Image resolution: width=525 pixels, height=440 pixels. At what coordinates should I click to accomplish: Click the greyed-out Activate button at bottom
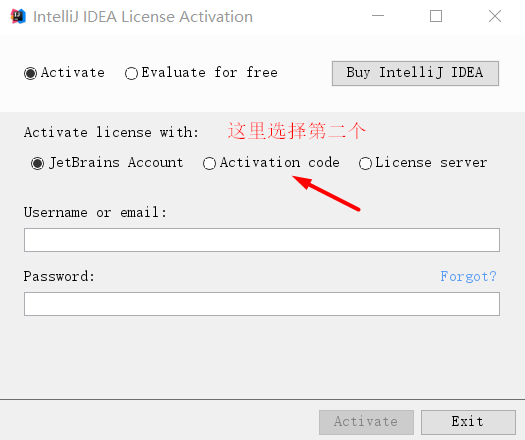tap(366, 422)
